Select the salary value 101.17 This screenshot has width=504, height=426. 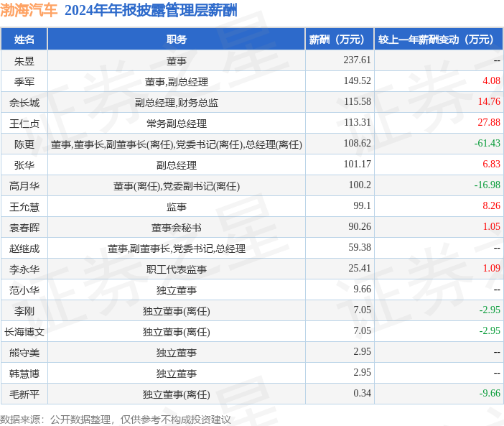pyautogui.click(x=358, y=164)
